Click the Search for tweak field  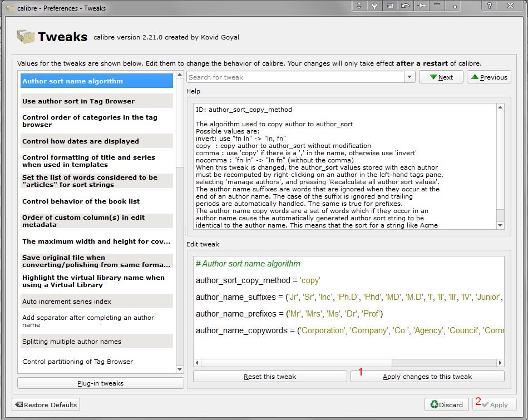(x=295, y=77)
